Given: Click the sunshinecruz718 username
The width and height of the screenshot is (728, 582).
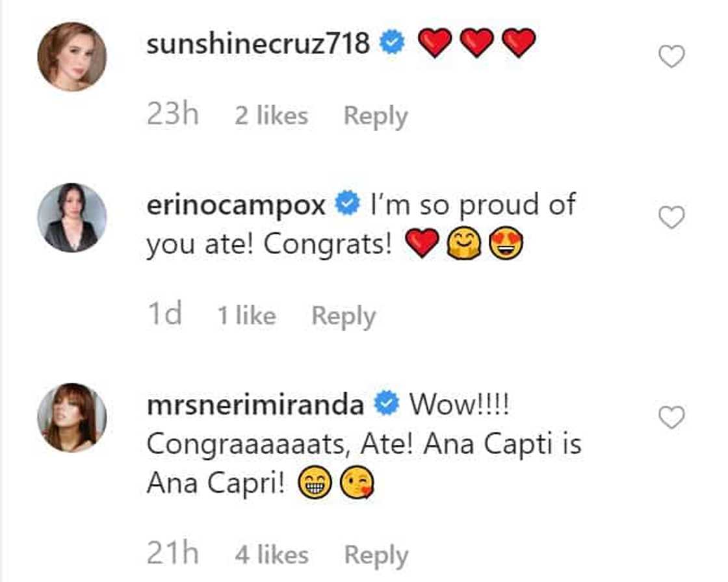Looking at the screenshot, I should pyautogui.click(x=258, y=44).
